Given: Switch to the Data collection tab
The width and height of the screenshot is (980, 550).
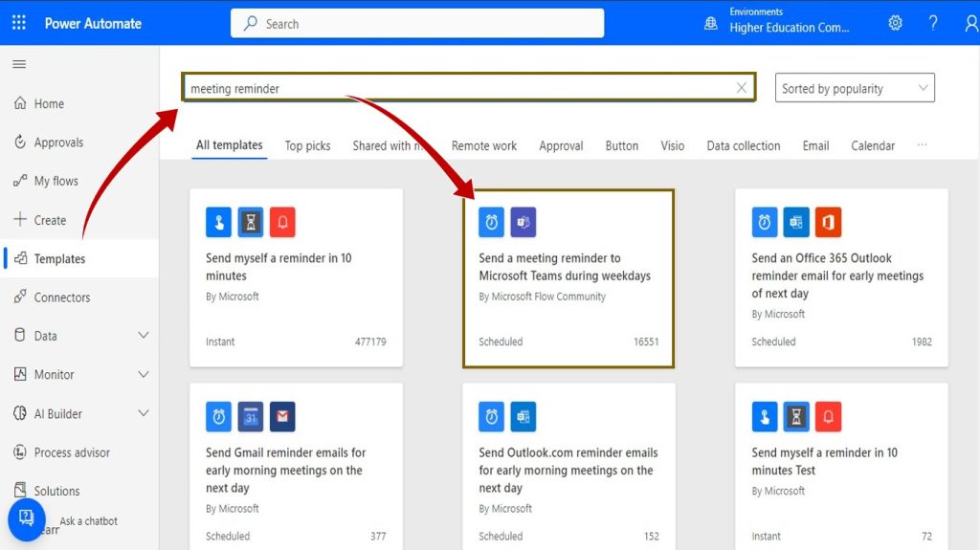Looking at the screenshot, I should pos(743,145).
